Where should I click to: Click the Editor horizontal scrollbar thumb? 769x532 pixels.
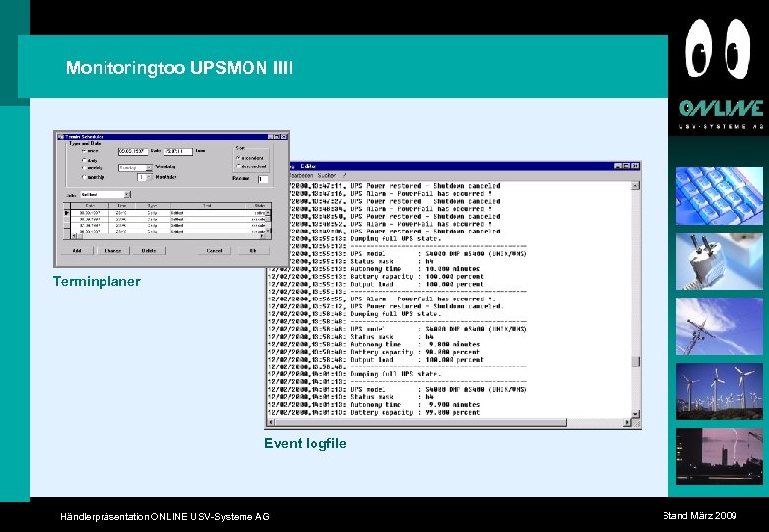[421, 422]
